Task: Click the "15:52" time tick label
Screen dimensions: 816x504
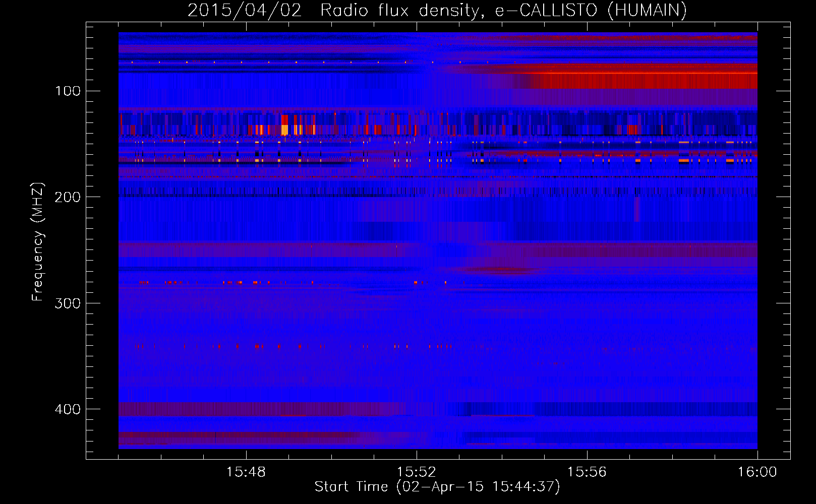Action: coord(417,472)
